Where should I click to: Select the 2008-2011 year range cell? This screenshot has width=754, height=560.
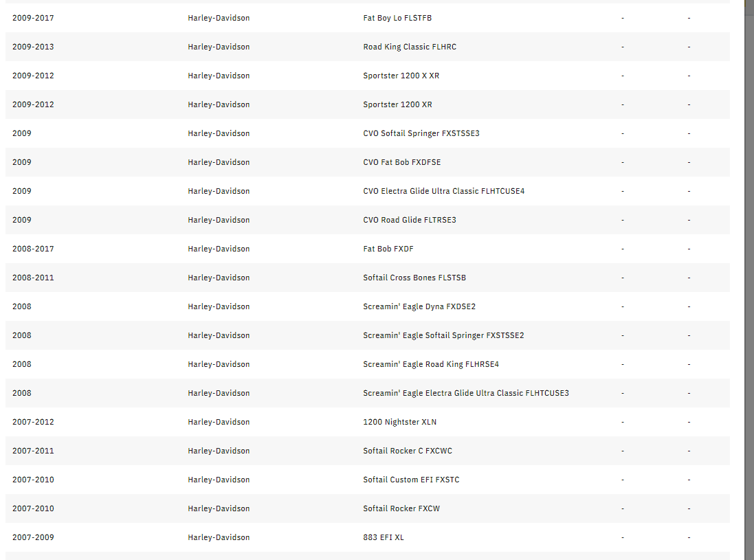33,278
